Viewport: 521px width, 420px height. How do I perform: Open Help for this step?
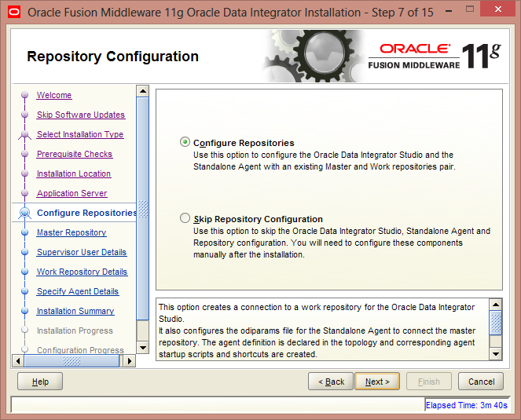click(x=40, y=382)
